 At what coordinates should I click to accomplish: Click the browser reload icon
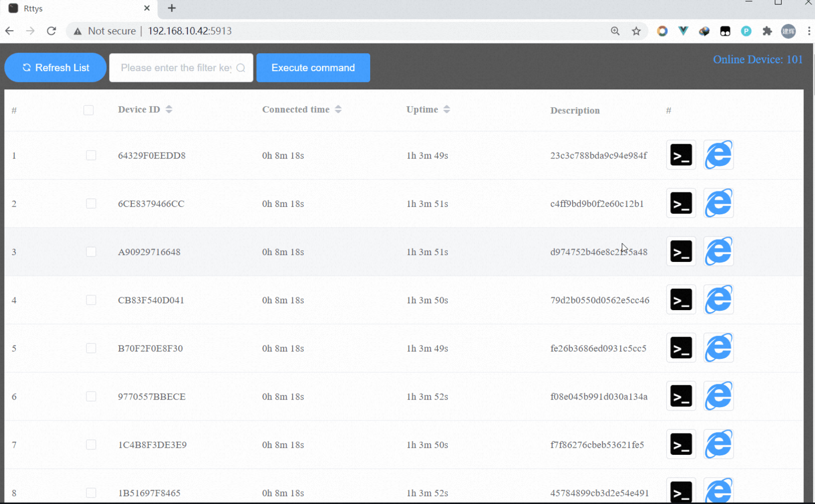pos(51,31)
